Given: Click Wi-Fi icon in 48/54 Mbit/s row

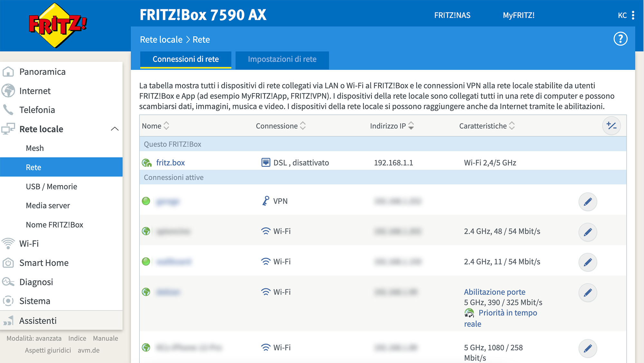Looking at the screenshot, I should (x=266, y=231).
